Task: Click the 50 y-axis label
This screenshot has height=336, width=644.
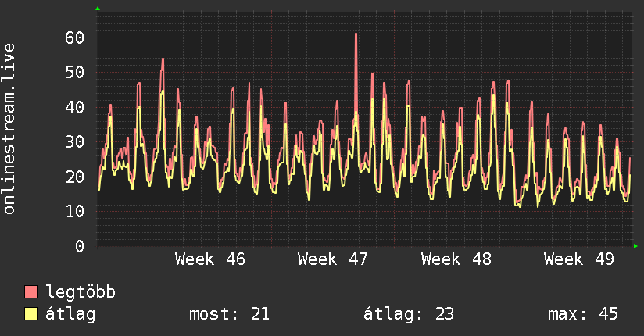Action: click(75, 73)
